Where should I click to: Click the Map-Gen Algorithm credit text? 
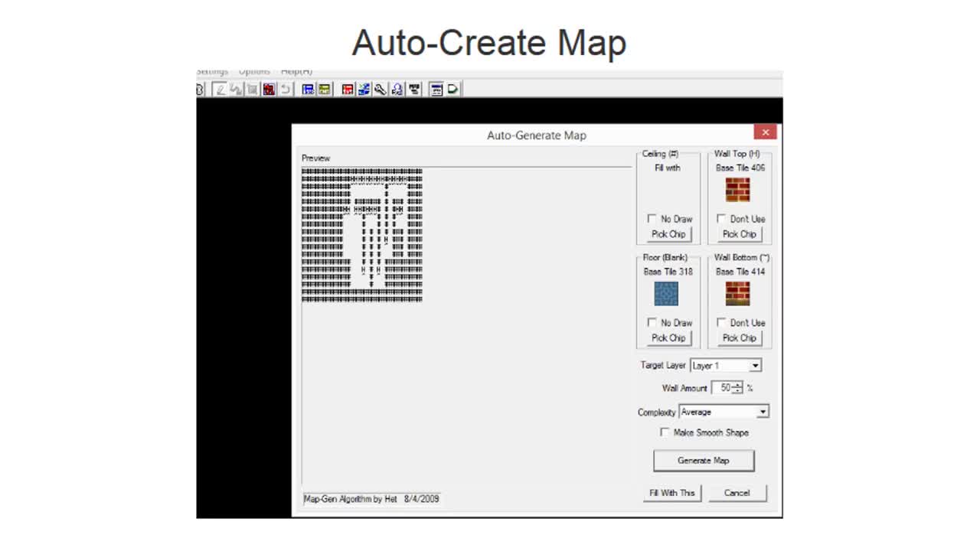tap(371, 499)
